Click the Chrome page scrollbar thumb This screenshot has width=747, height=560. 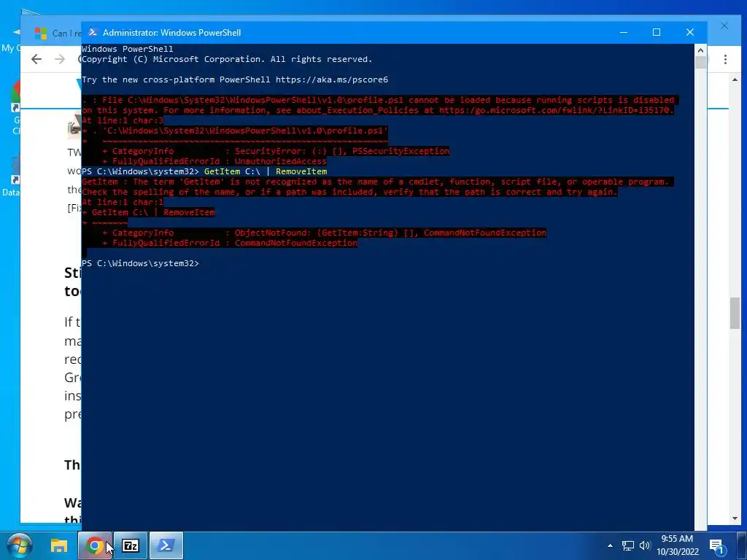pyautogui.click(x=735, y=313)
